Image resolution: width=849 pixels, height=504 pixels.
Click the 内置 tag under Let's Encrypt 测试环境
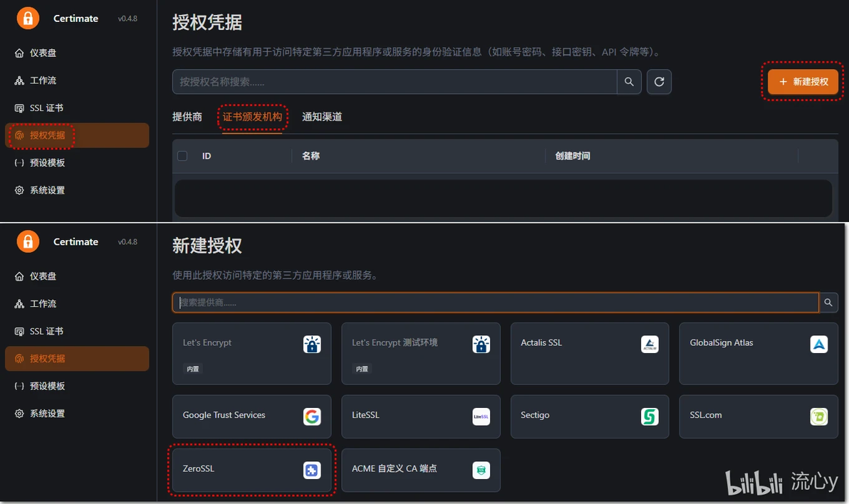(362, 369)
